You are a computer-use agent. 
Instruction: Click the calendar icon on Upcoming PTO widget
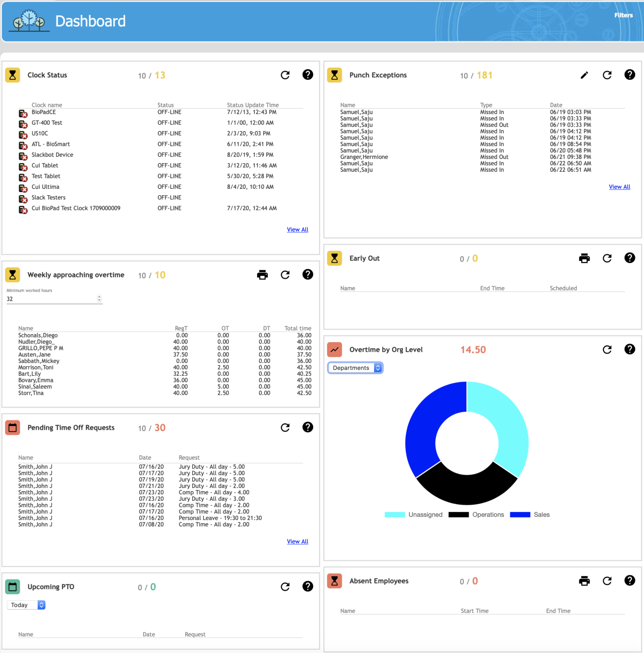12,586
